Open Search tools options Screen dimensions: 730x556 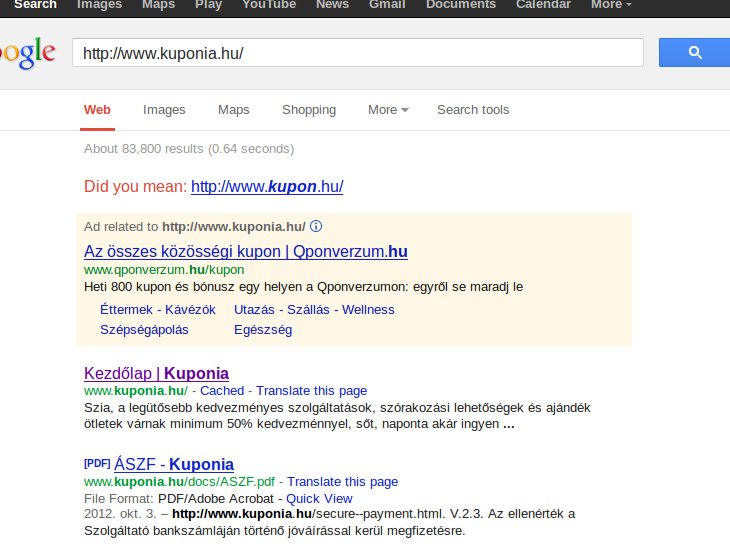pyautogui.click(x=473, y=110)
